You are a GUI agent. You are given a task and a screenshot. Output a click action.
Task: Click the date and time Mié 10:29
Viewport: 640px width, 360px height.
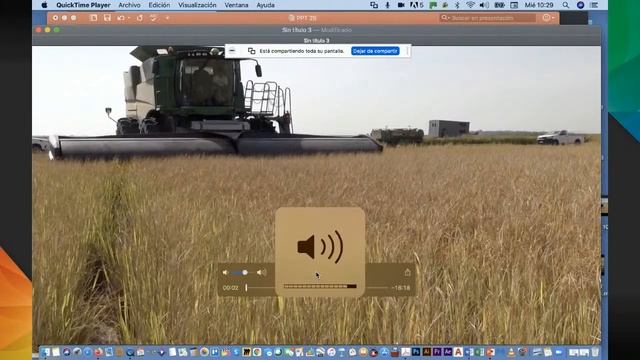tap(539, 5)
